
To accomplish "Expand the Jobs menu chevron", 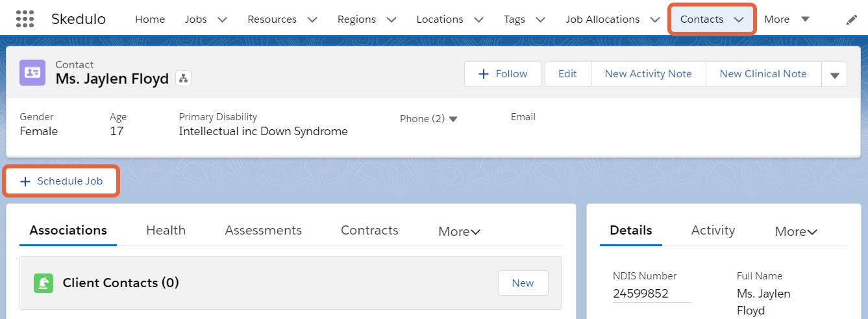I will 223,19.
